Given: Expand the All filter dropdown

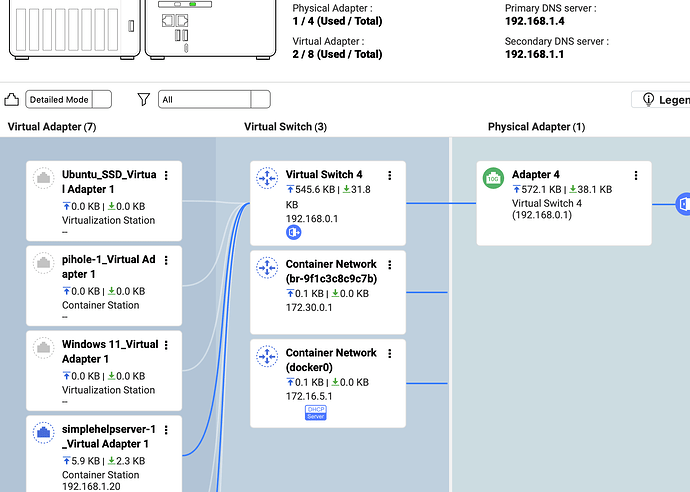Looking at the screenshot, I should pos(214,99).
